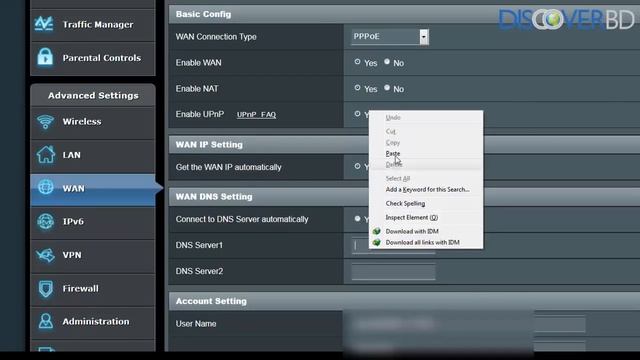This screenshot has width=640, height=360.
Task: Open the Traffic Manager page
Action: tap(93, 24)
